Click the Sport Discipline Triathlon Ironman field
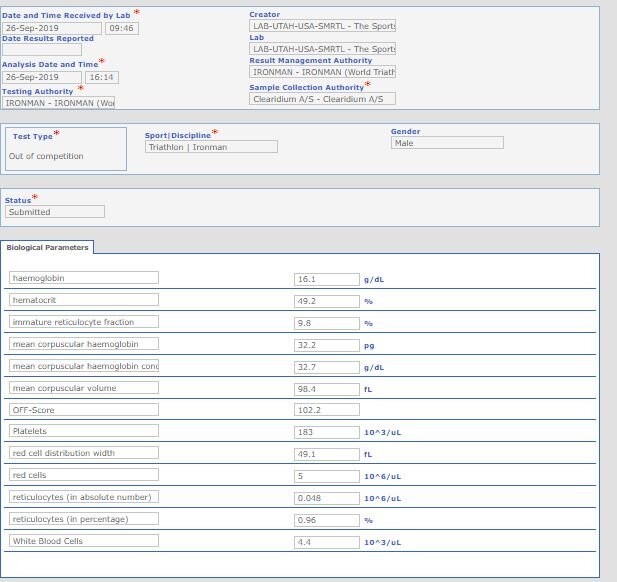617x582 pixels. [211, 147]
